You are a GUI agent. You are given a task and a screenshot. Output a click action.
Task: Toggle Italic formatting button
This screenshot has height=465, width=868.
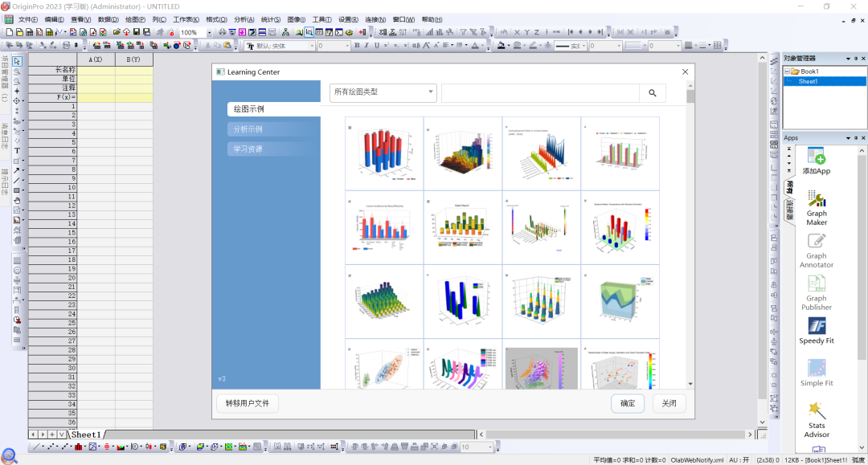(x=366, y=46)
